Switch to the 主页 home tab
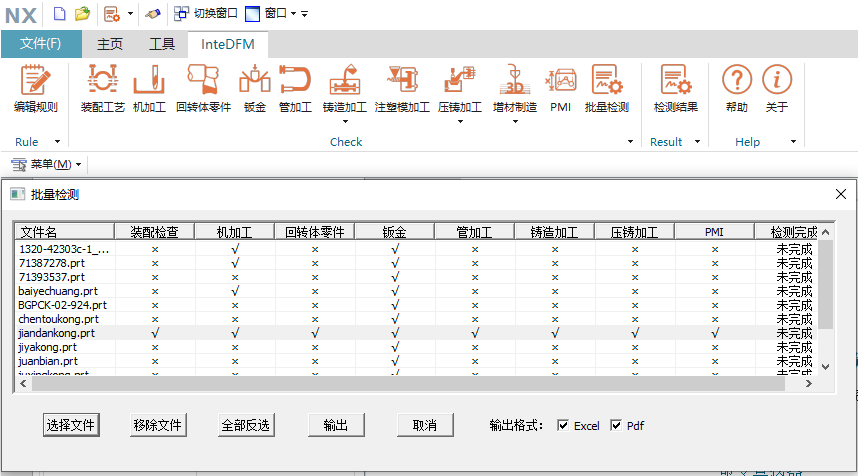Image resolution: width=858 pixels, height=476 pixels. 110,44
